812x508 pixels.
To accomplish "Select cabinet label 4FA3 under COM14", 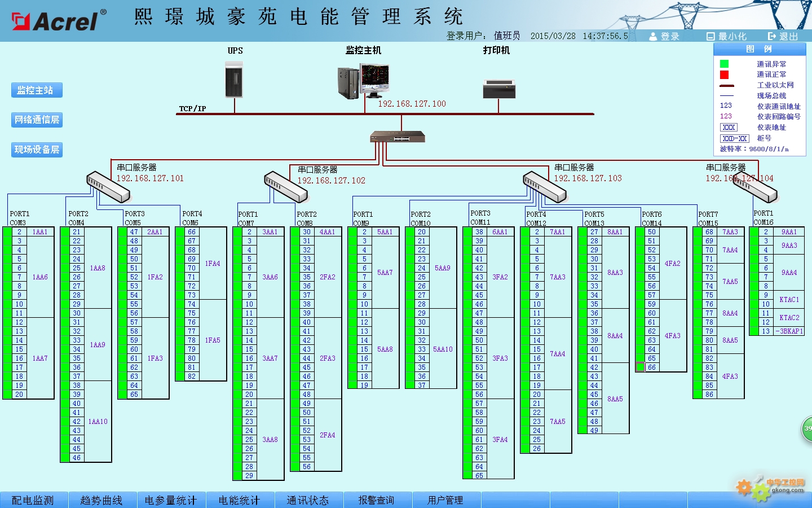I will click(673, 336).
